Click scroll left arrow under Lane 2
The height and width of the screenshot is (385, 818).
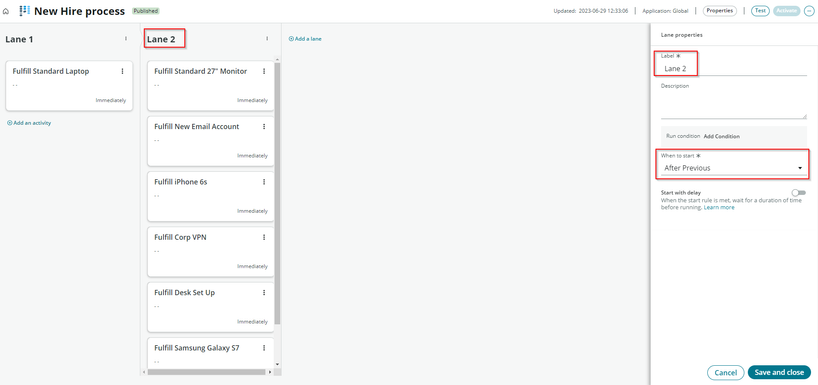(x=144, y=372)
